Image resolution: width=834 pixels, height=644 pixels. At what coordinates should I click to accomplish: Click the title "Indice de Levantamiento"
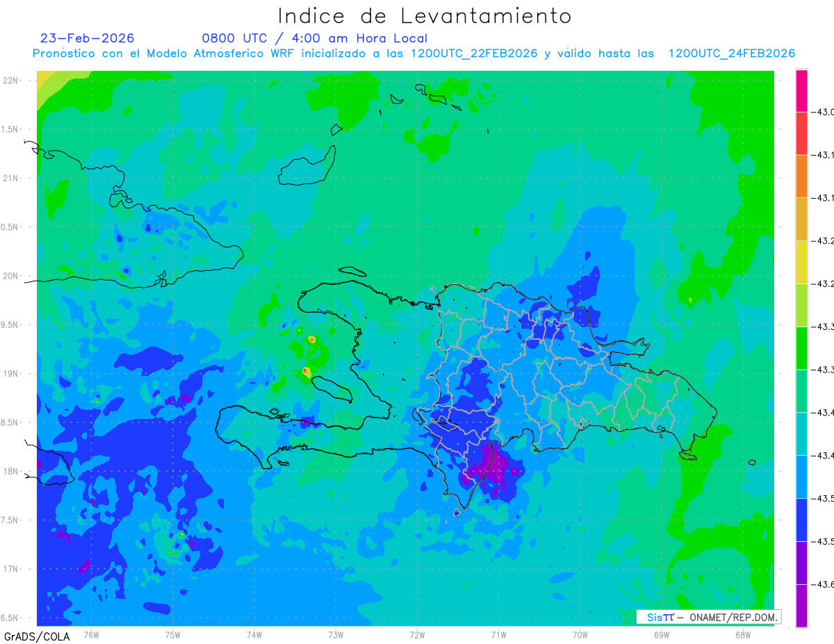click(425, 16)
